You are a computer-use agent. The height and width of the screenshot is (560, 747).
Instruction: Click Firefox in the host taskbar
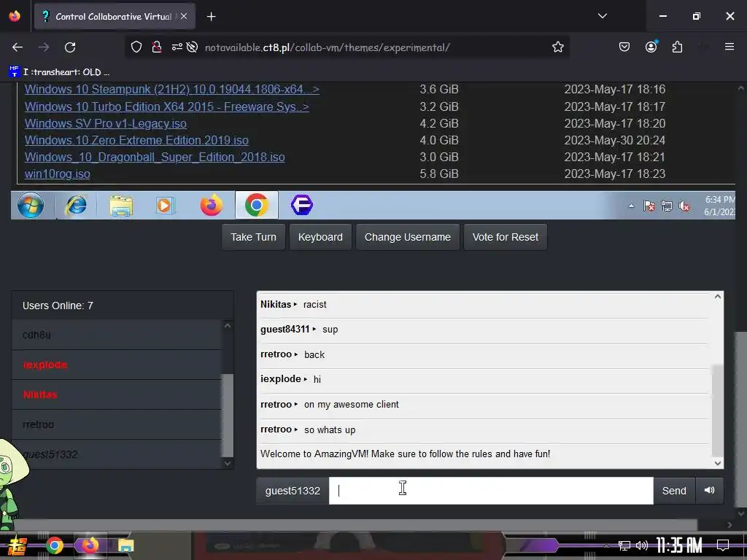[x=90, y=545]
